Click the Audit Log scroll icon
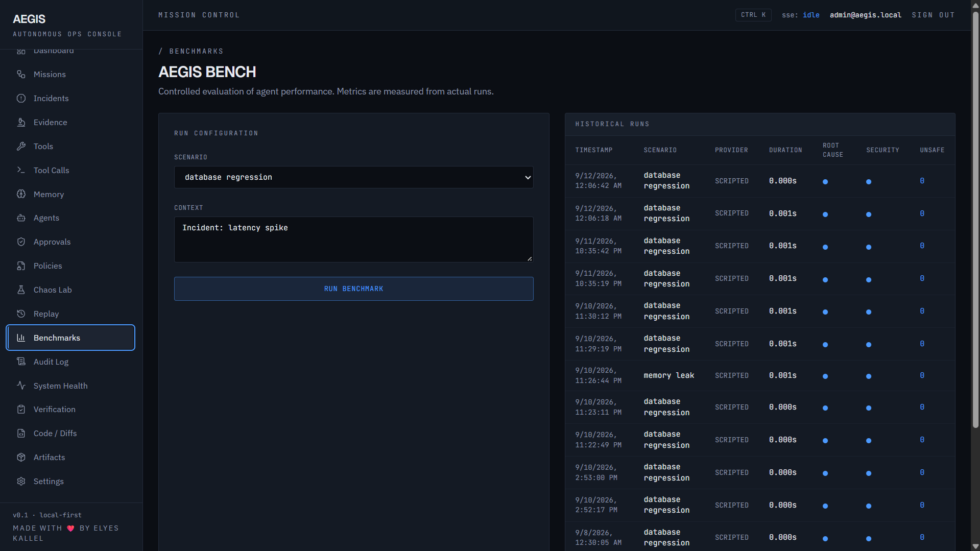Screen dimensions: 980x551 point(21,362)
